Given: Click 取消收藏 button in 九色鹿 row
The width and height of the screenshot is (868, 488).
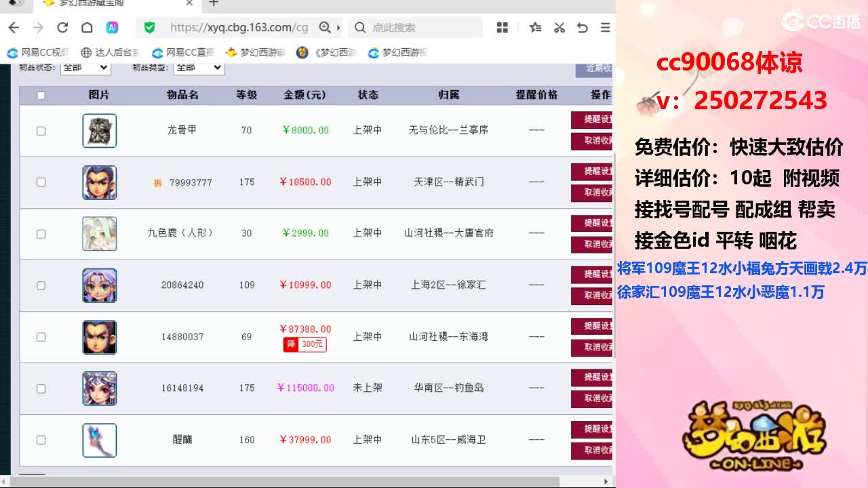Looking at the screenshot, I should (x=592, y=244).
